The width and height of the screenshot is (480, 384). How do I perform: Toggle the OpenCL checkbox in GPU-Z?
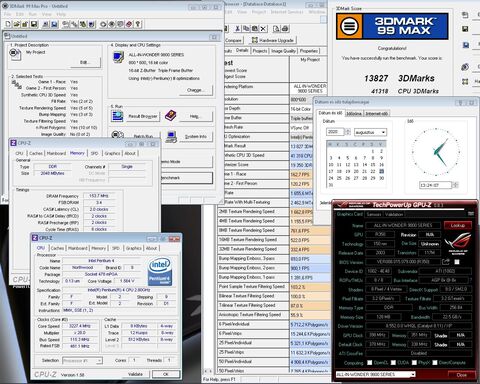pyautogui.click(x=370, y=362)
